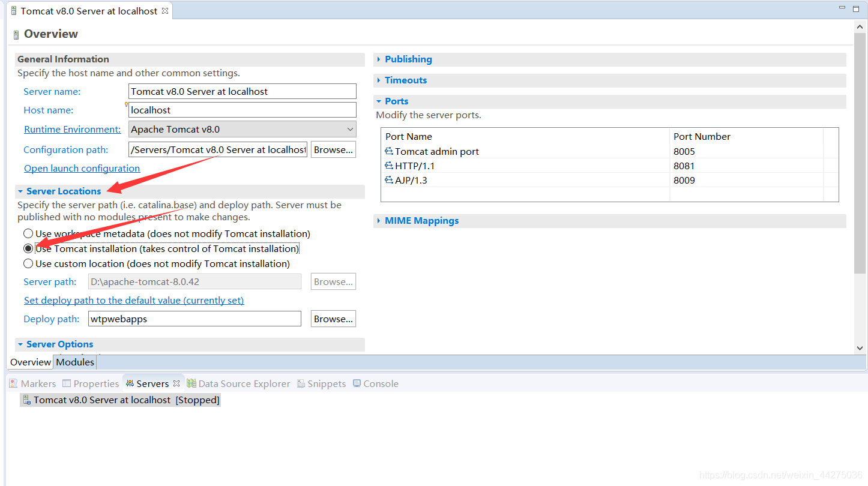Select Use custom location option
The width and height of the screenshot is (868, 486).
pos(28,263)
